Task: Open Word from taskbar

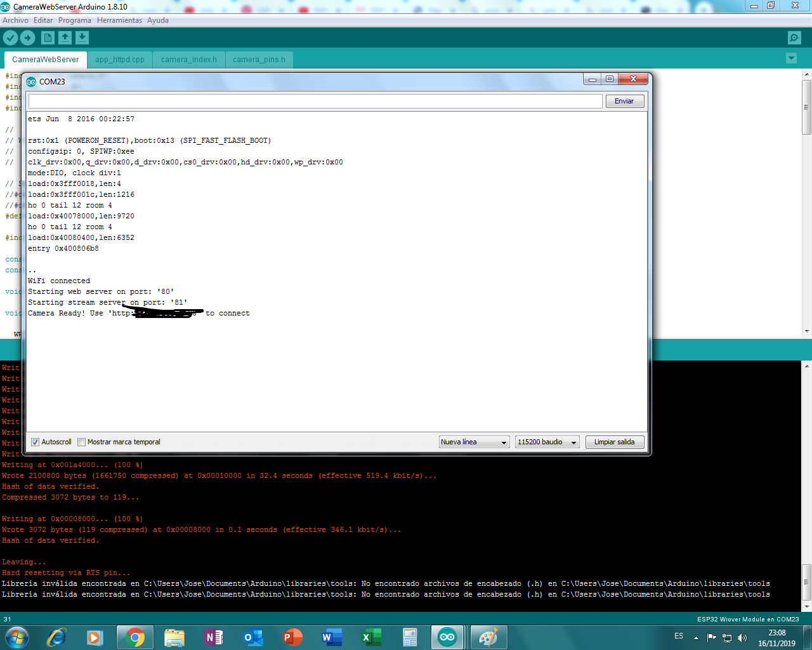Action: click(331, 637)
